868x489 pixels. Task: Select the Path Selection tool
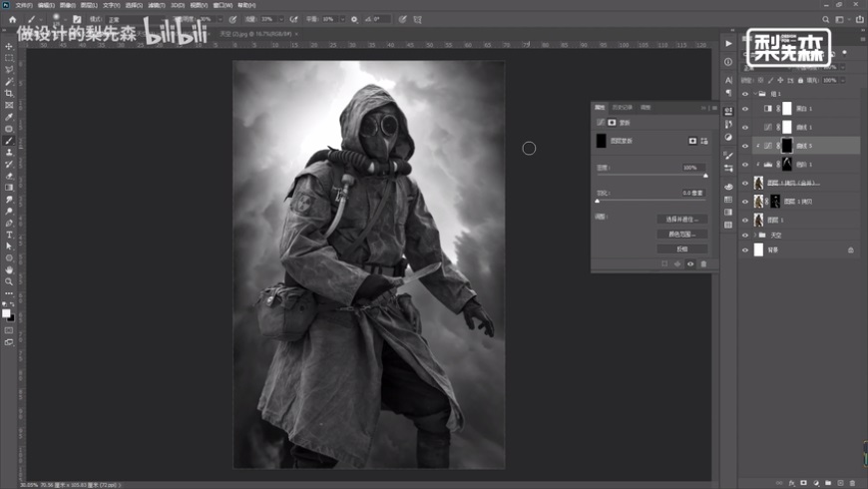pos(9,246)
